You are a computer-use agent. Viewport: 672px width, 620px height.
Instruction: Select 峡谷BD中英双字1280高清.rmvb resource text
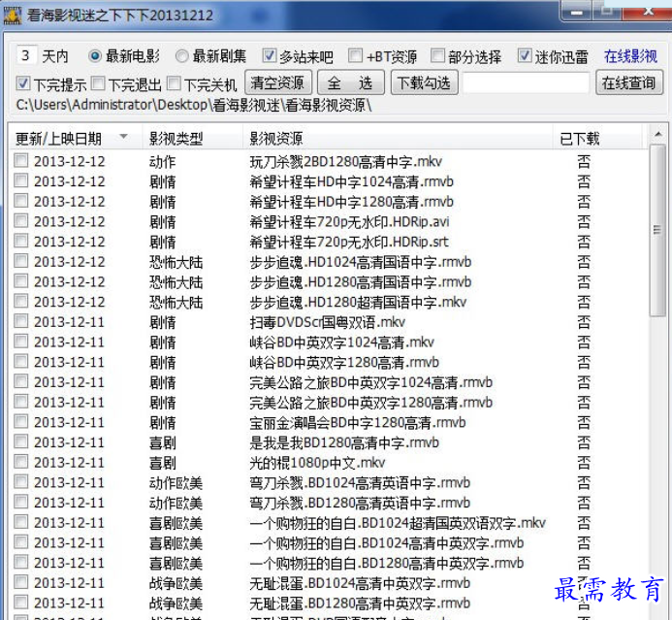click(344, 362)
